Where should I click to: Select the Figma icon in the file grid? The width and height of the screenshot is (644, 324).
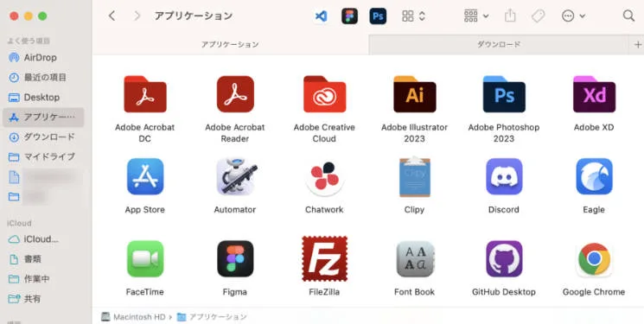(235, 258)
